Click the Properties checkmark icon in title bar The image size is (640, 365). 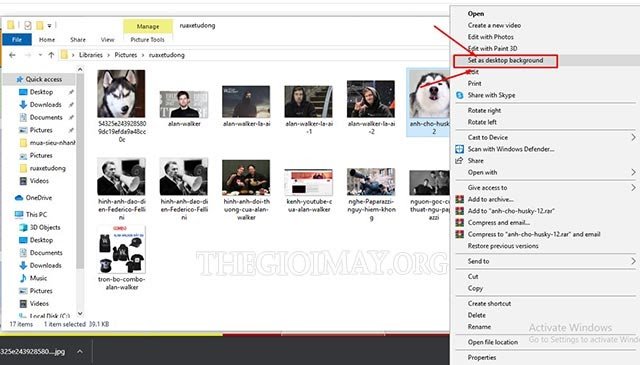click(28, 25)
